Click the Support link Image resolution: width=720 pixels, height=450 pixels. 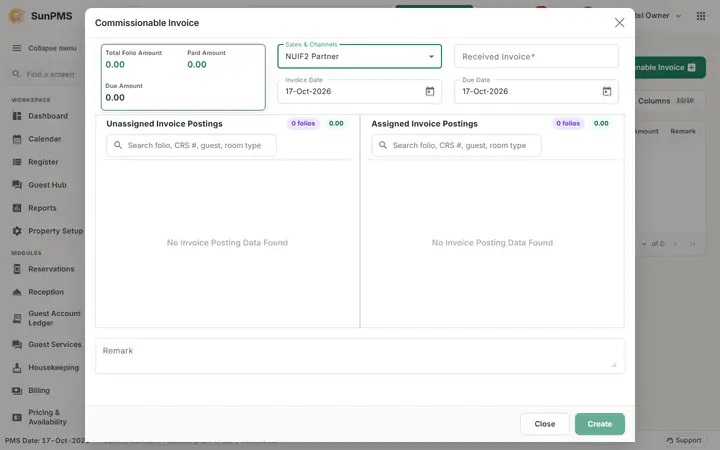(684, 440)
